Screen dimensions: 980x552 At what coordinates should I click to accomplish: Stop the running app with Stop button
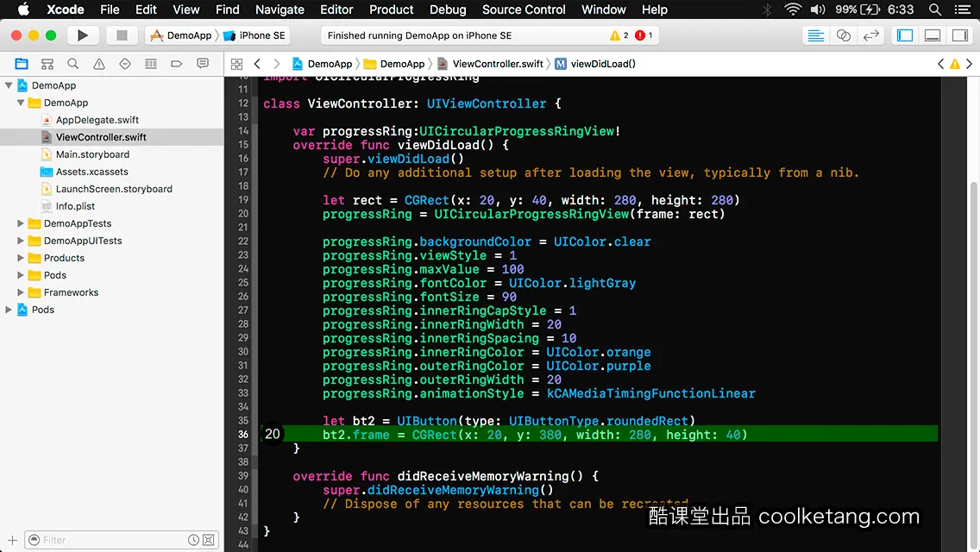click(x=122, y=35)
